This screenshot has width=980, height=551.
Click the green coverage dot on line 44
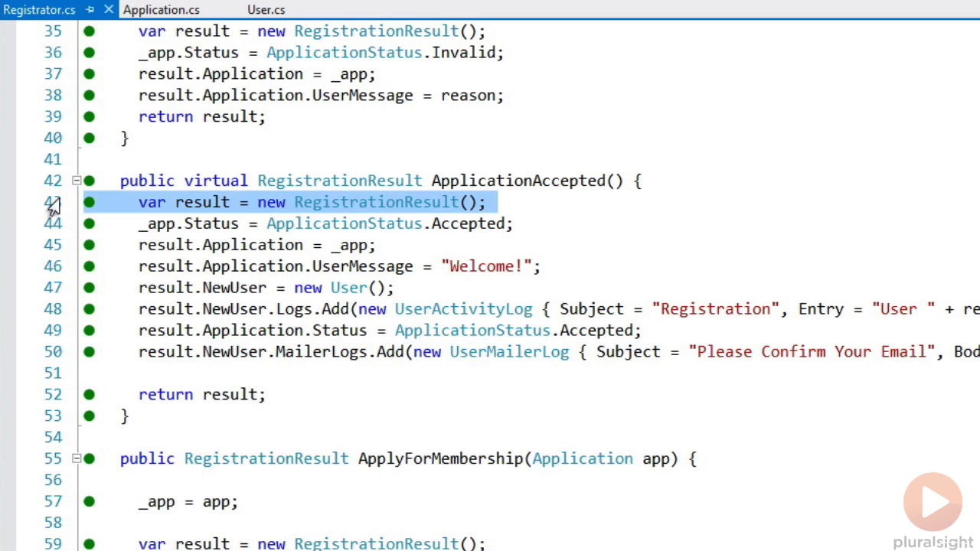[x=90, y=223]
